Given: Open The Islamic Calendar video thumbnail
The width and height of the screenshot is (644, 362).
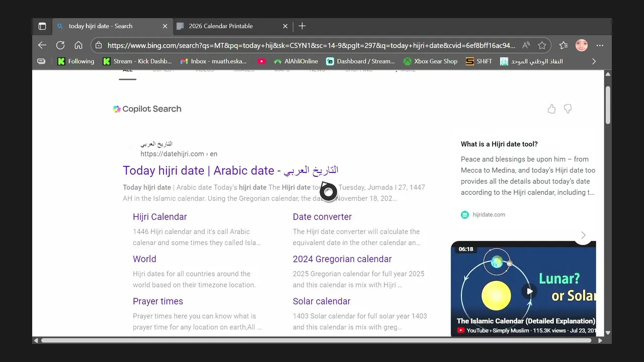Looking at the screenshot, I should point(523,289).
